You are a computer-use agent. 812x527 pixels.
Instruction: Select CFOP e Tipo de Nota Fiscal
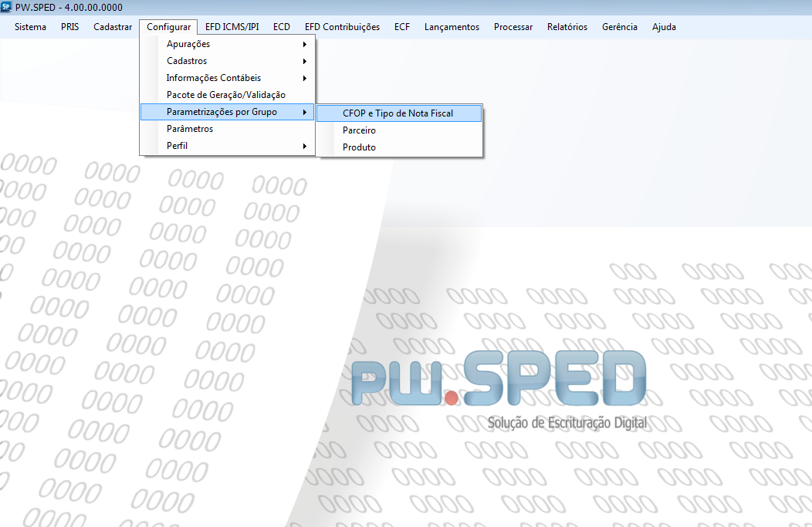tap(399, 113)
